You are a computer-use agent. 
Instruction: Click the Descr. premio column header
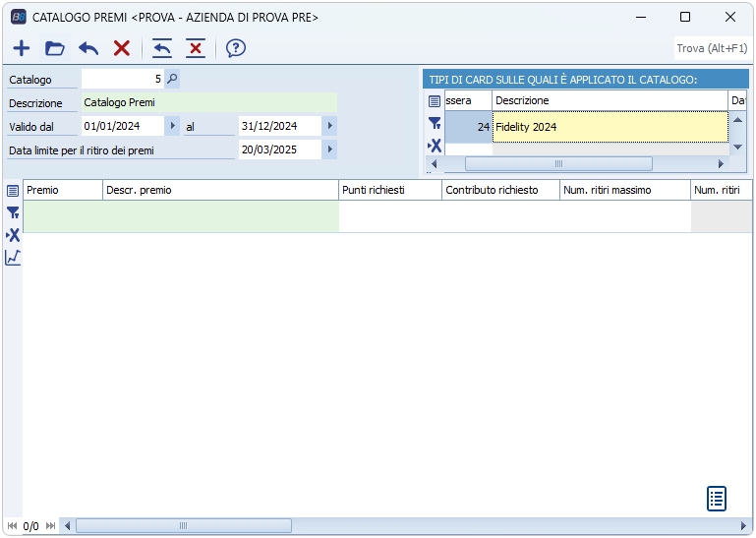pyautogui.click(x=220, y=190)
